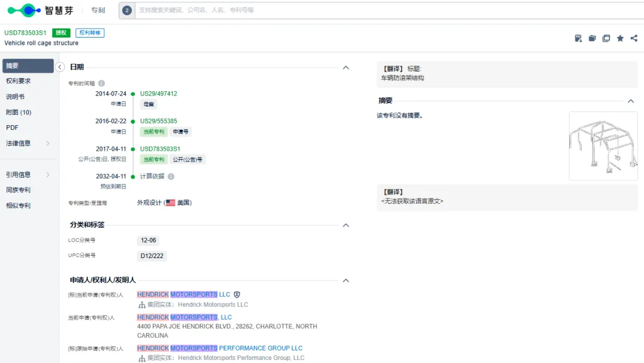Click the copy/compare window icon

coord(606,38)
